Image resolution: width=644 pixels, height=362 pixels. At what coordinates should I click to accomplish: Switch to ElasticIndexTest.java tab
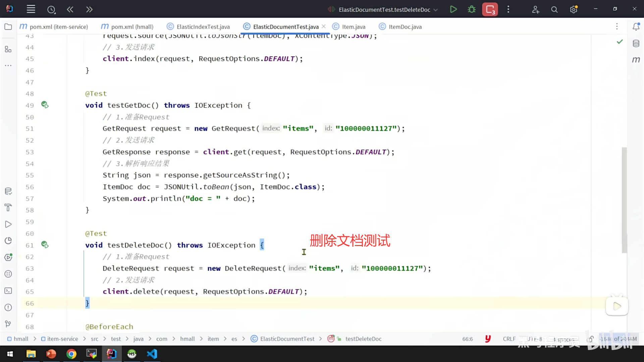203,27
